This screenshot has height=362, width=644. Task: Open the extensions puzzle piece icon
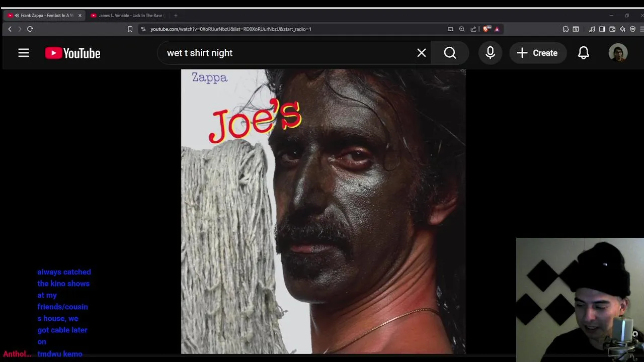(x=566, y=29)
